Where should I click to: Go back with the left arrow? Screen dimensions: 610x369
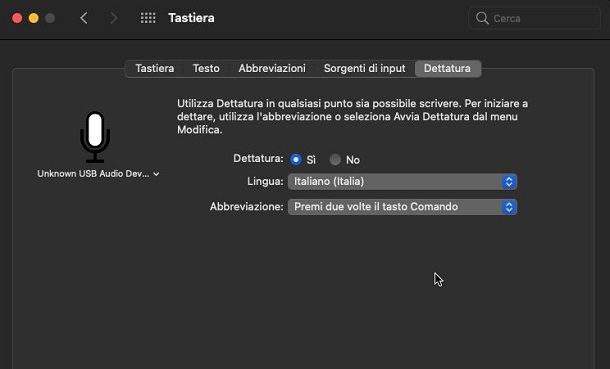[x=84, y=18]
